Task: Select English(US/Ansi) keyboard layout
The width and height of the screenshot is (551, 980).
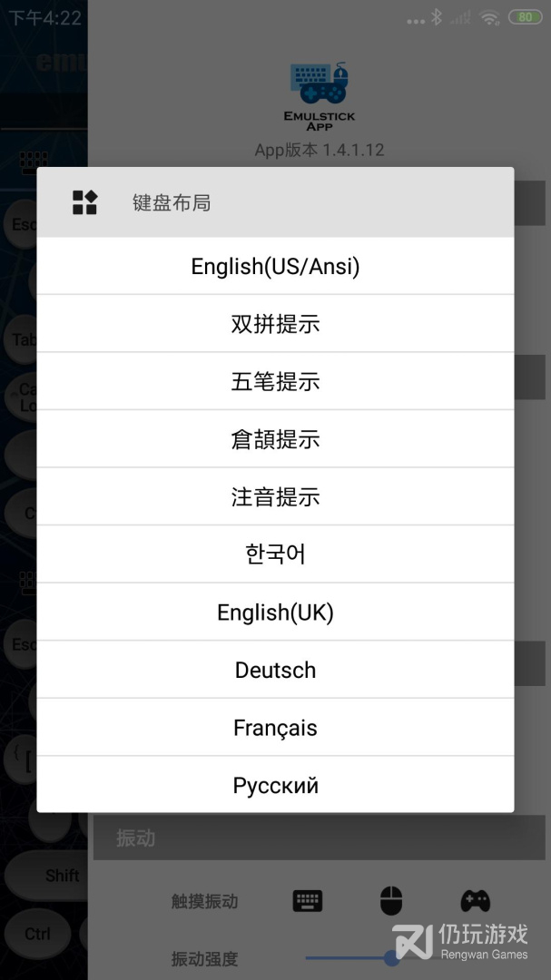Action: click(x=275, y=267)
